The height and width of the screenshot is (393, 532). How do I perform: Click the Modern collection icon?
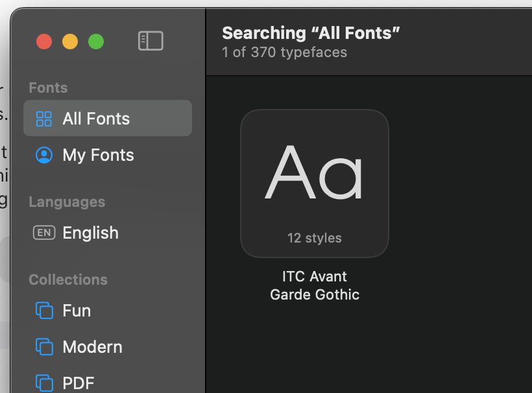44,347
